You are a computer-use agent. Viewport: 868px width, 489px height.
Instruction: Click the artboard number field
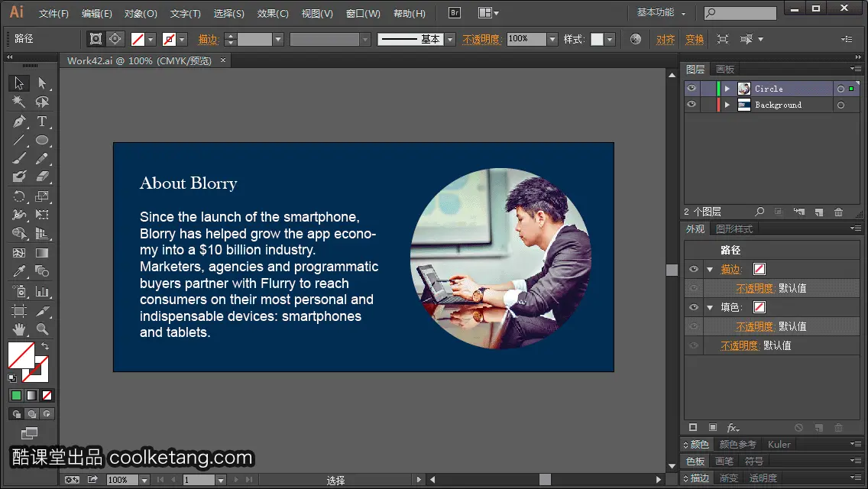[x=199, y=480]
